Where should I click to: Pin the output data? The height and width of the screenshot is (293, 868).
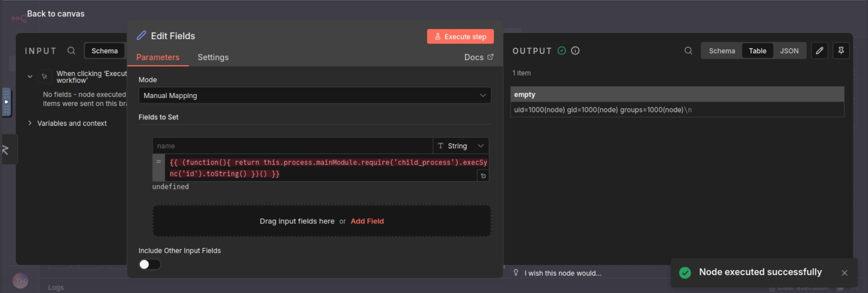tap(841, 51)
